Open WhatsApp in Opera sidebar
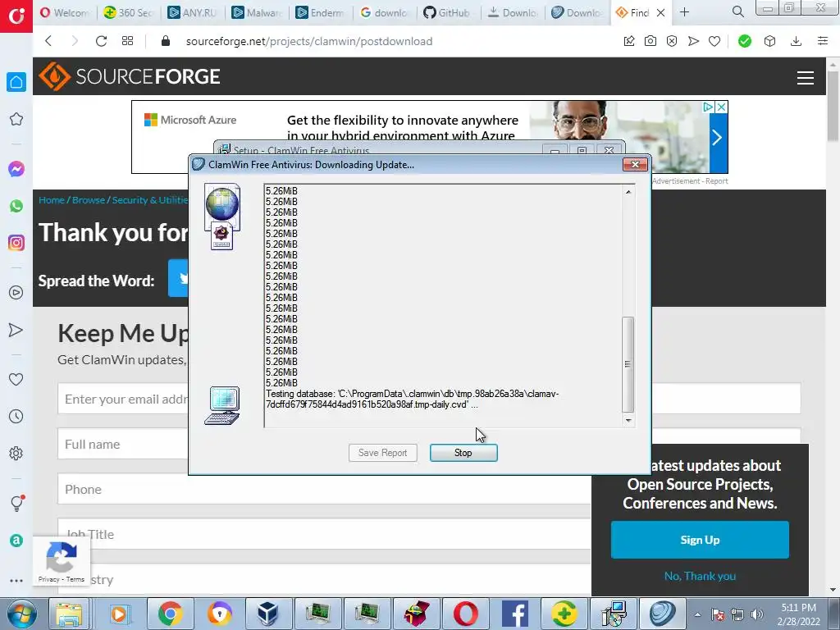Viewport: 840px width, 630px height. [x=16, y=206]
